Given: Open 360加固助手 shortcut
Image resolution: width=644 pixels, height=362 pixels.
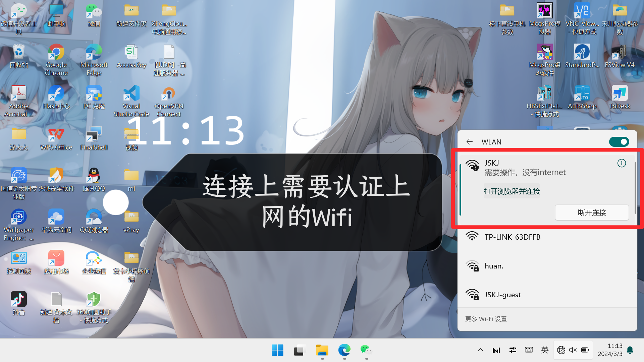Looking at the screenshot, I should 94,307.
